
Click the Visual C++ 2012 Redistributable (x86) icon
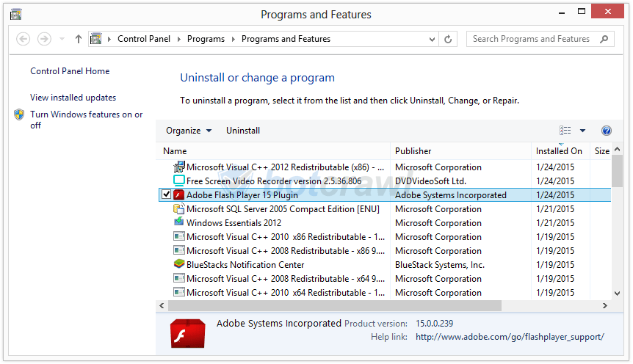click(179, 167)
